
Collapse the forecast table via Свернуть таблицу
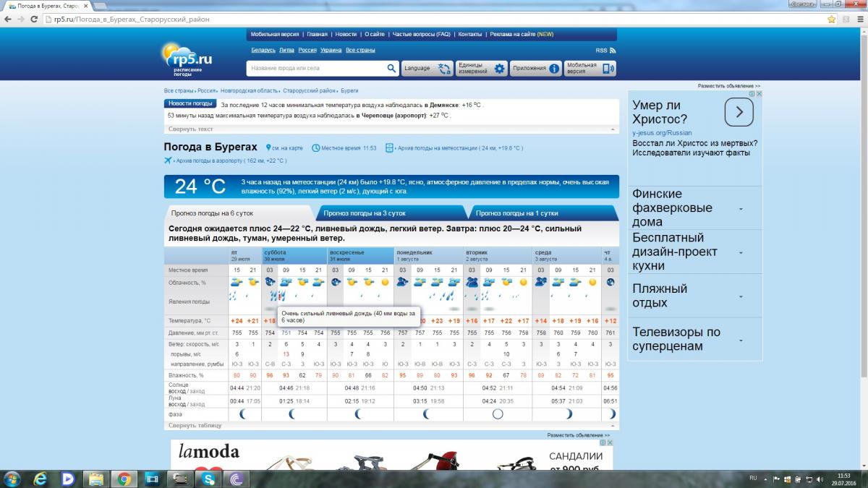(x=195, y=426)
